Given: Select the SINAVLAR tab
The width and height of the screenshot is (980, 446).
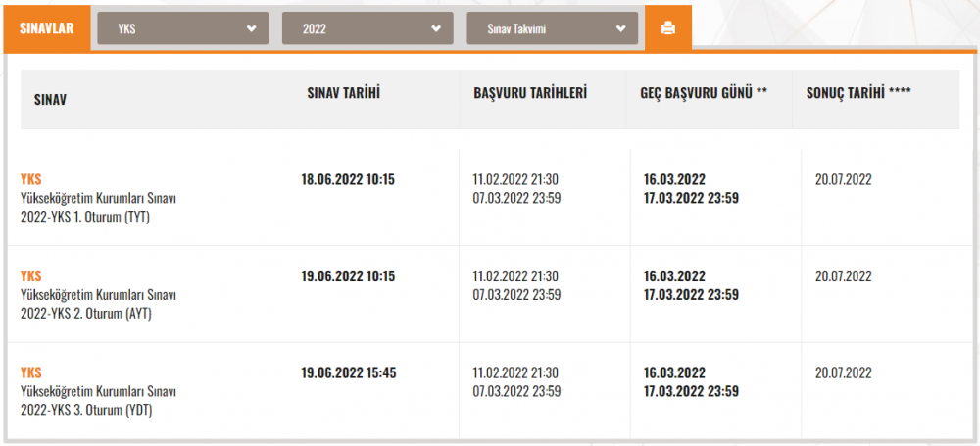Looking at the screenshot, I should [x=47, y=28].
